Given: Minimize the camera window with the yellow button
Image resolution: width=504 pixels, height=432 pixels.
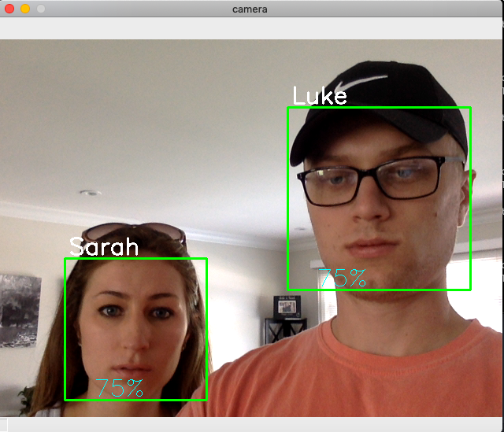Looking at the screenshot, I should tap(25, 9).
